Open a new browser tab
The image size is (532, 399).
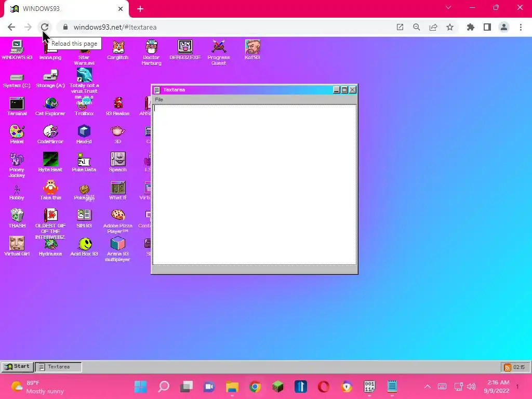click(140, 9)
